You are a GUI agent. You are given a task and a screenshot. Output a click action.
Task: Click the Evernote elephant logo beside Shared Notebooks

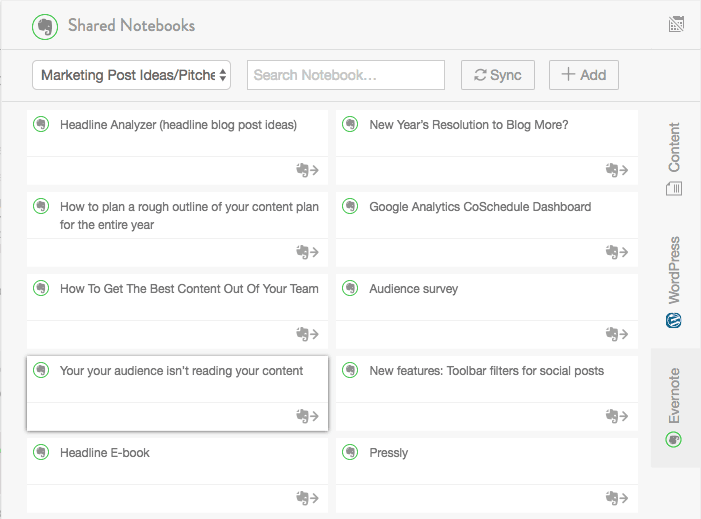(45, 27)
